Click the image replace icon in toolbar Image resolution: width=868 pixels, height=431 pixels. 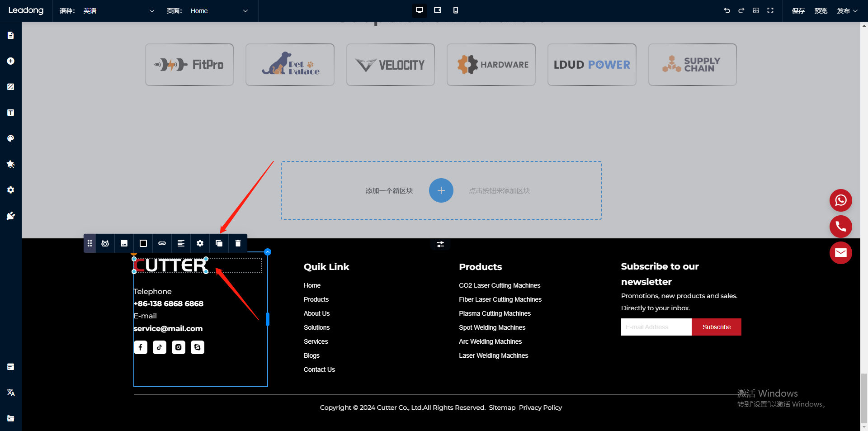pos(124,243)
